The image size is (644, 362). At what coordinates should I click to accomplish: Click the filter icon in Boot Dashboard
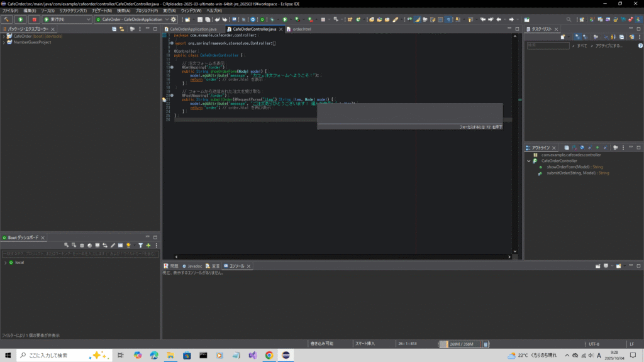point(140,244)
